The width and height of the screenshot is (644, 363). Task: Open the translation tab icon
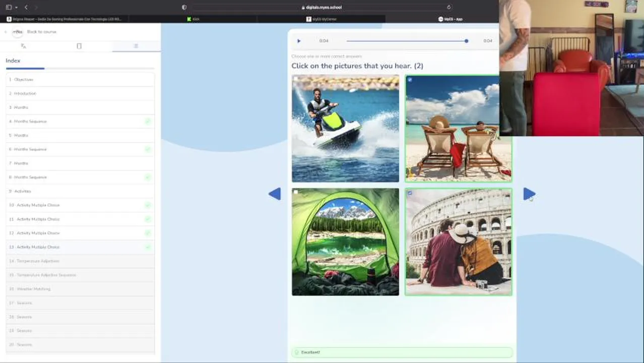click(23, 46)
